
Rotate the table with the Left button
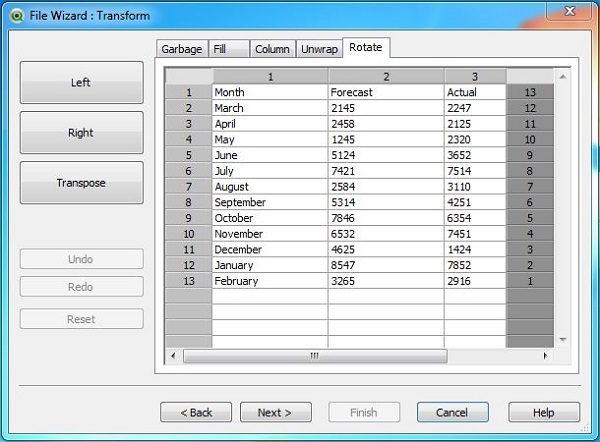point(81,82)
